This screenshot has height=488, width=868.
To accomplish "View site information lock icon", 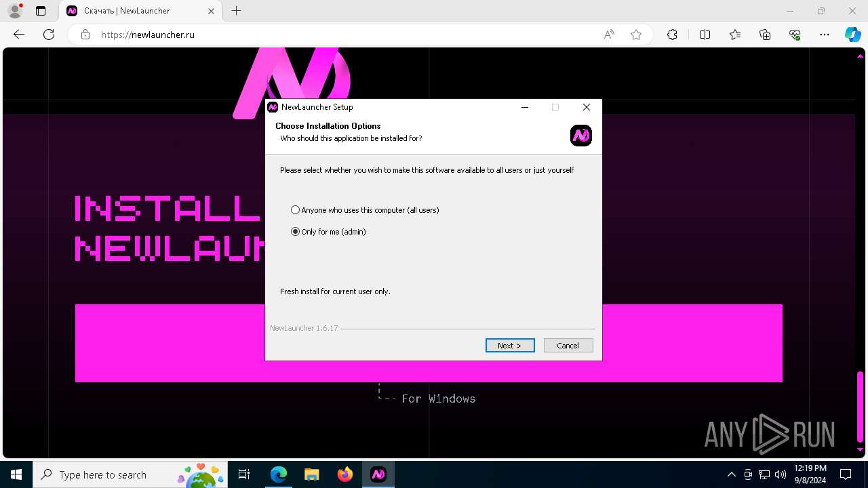I will pos(85,35).
